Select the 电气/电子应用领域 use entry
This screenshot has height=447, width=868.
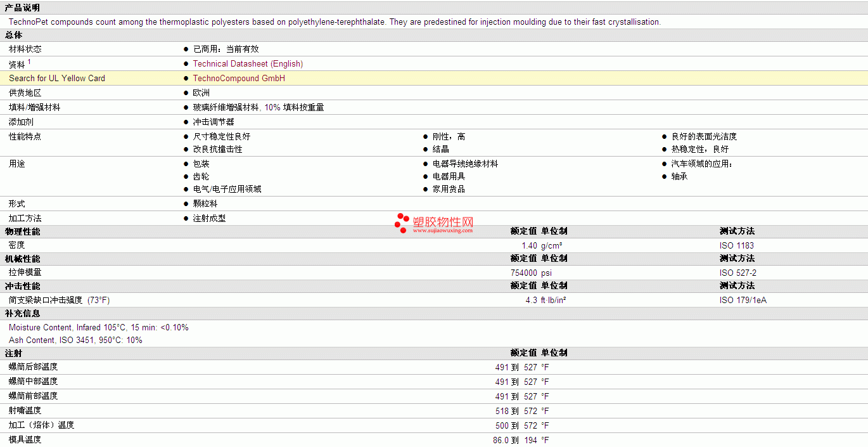(227, 189)
